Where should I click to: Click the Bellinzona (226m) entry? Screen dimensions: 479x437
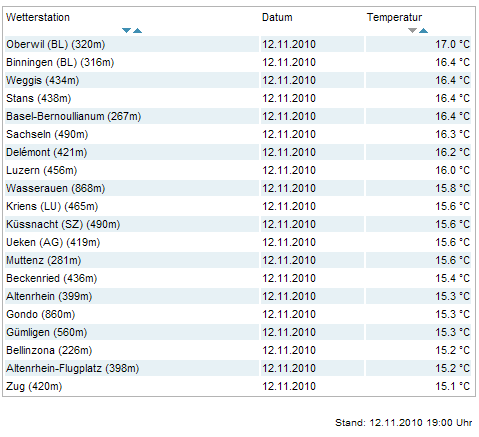pyautogui.click(x=49, y=350)
